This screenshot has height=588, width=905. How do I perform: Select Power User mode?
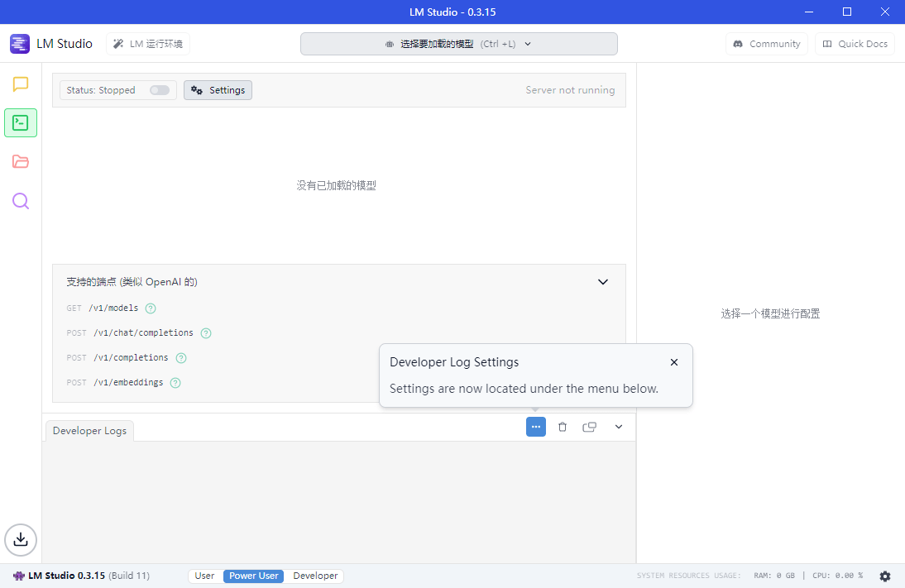(253, 576)
